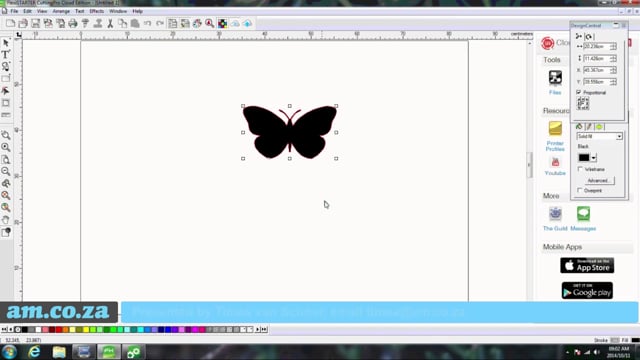The height and width of the screenshot is (360, 640).
Task: Click the Open file toolbar icon
Action: [x=23, y=24]
